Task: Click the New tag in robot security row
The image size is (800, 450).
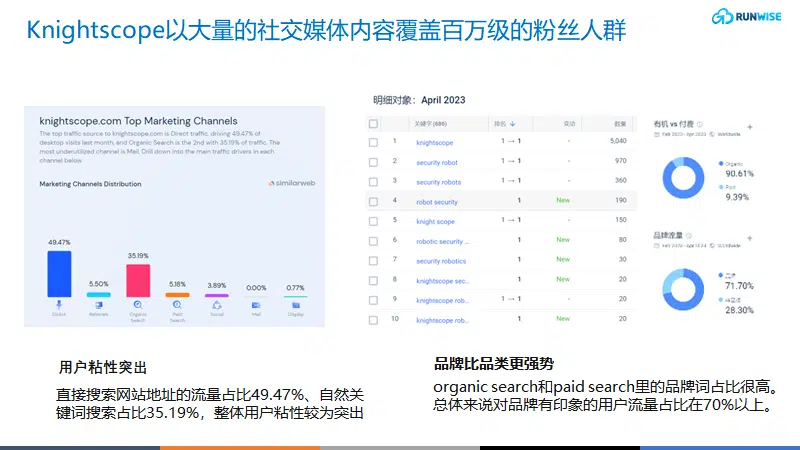Action: point(563,201)
